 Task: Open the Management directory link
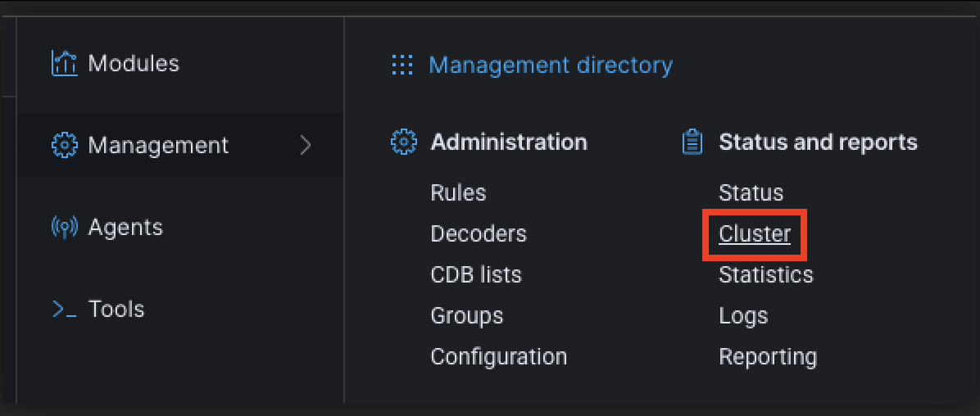(x=551, y=65)
